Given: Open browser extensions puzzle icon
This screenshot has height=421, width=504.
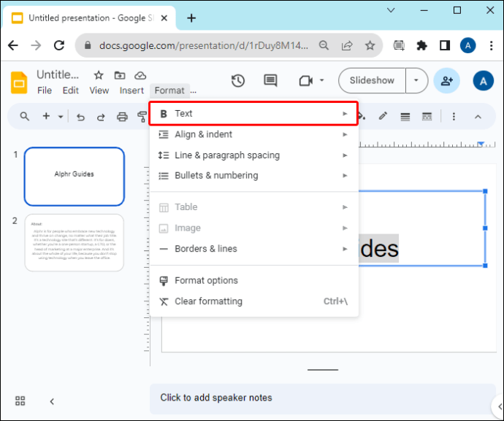Looking at the screenshot, I should [421, 45].
